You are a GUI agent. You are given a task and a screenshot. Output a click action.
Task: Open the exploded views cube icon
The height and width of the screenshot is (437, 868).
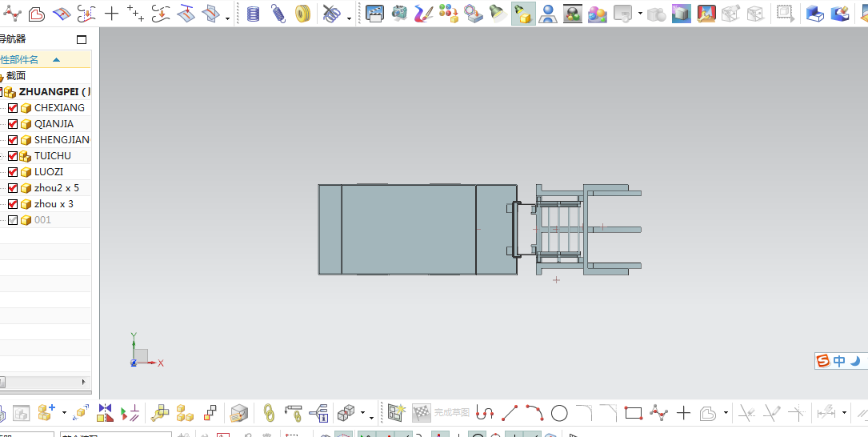coord(346,413)
